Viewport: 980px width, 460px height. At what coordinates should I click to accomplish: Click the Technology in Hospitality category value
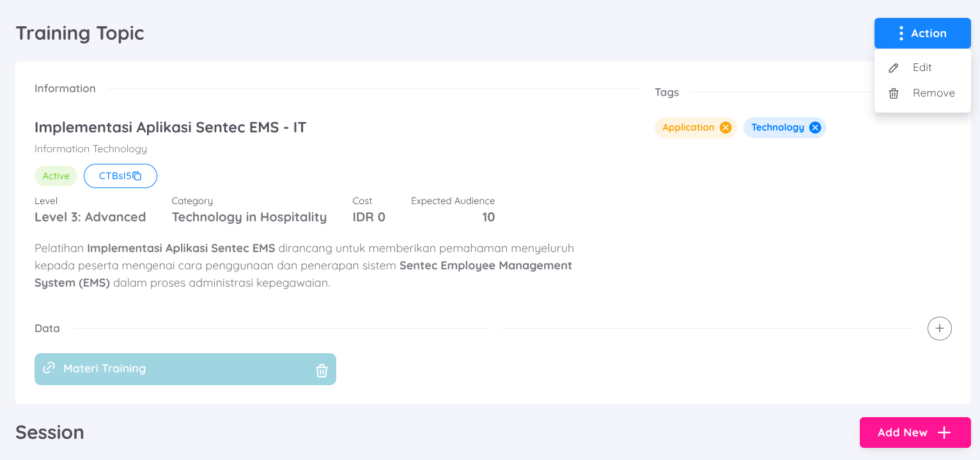(x=249, y=217)
